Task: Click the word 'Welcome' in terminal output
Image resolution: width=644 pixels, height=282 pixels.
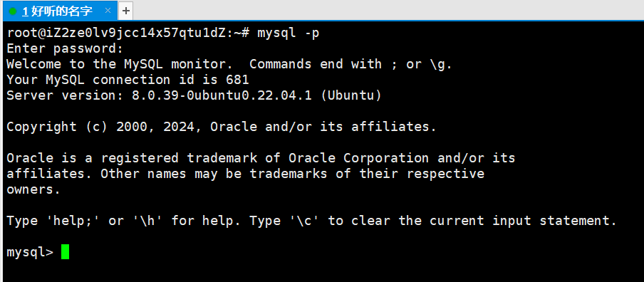Action: [33, 64]
